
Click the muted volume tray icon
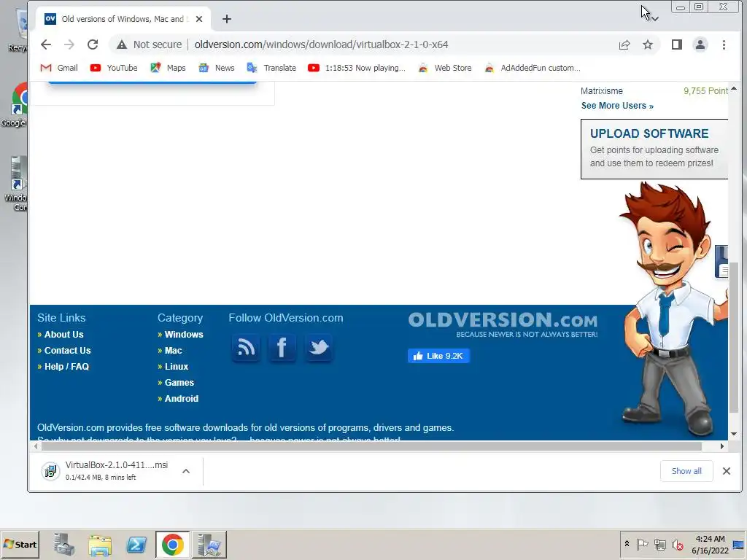pos(678,544)
